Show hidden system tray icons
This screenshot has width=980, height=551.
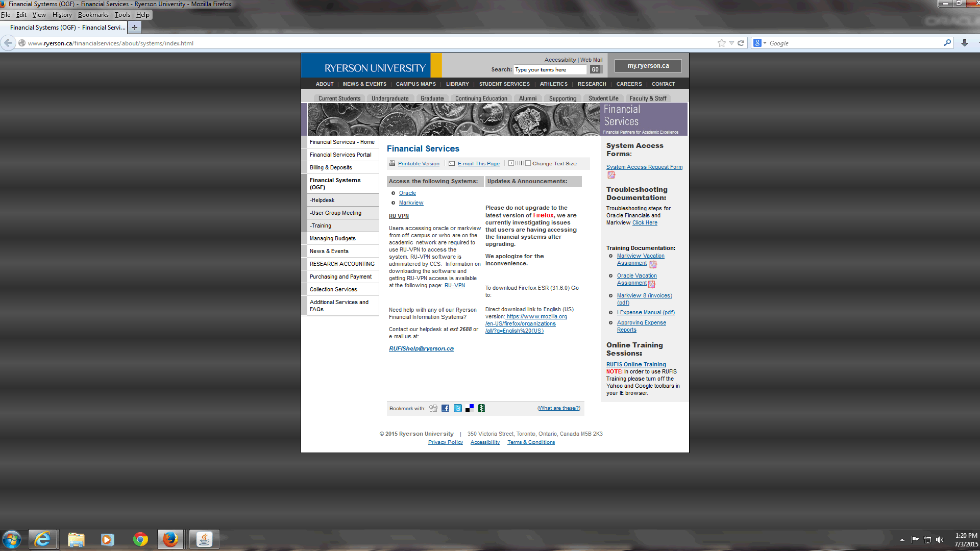(x=902, y=540)
